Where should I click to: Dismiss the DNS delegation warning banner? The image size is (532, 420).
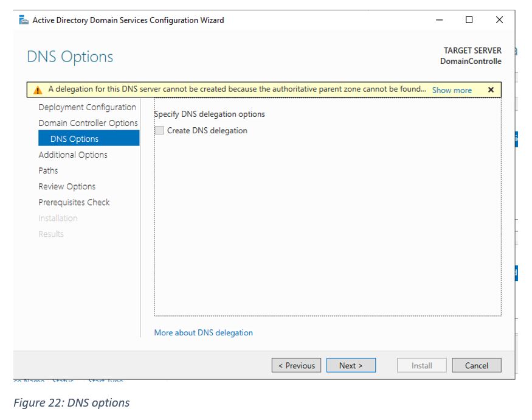point(491,89)
